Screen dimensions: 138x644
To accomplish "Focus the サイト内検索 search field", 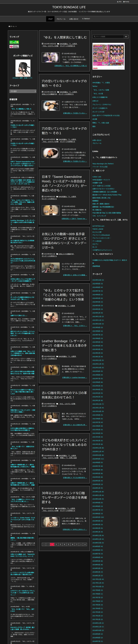I will pyautogui.click(x=108, y=36).
